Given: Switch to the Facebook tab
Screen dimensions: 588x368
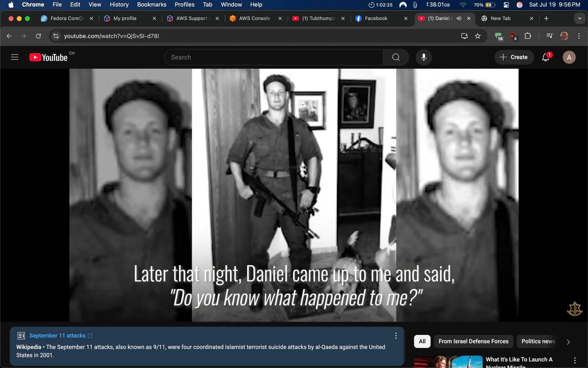Looking at the screenshot, I should tap(376, 18).
